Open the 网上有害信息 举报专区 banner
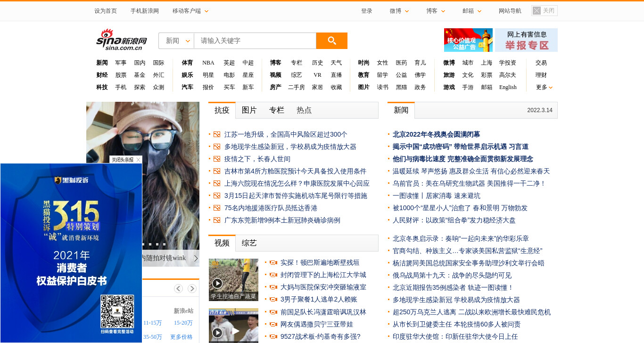Screen dimensions: 644x343 (527, 40)
